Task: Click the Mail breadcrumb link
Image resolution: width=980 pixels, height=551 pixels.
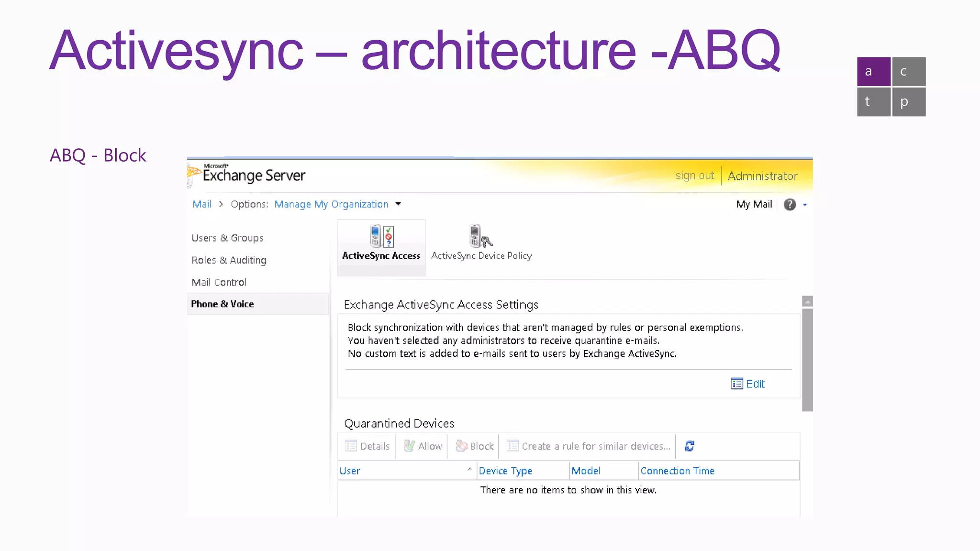Action: coord(201,204)
